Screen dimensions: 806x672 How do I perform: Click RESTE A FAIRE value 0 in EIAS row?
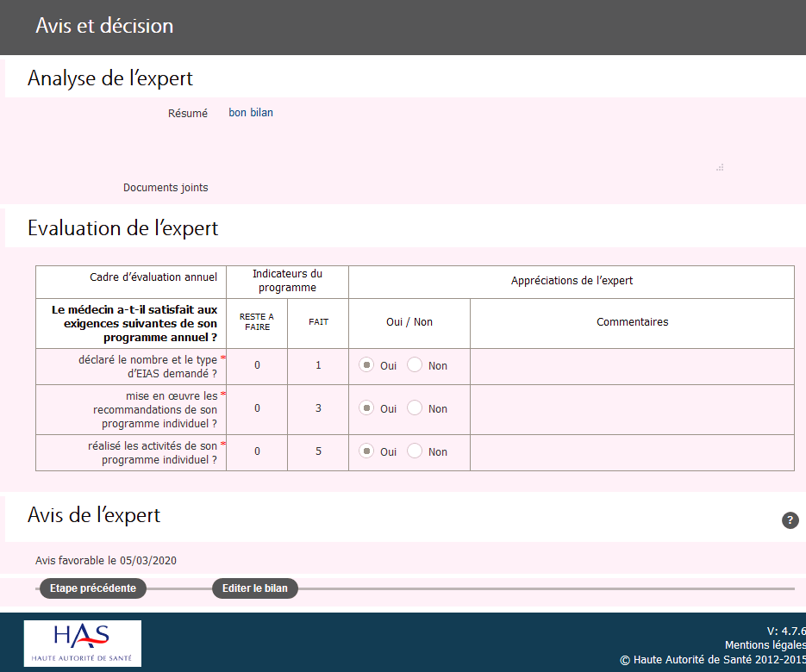point(257,365)
